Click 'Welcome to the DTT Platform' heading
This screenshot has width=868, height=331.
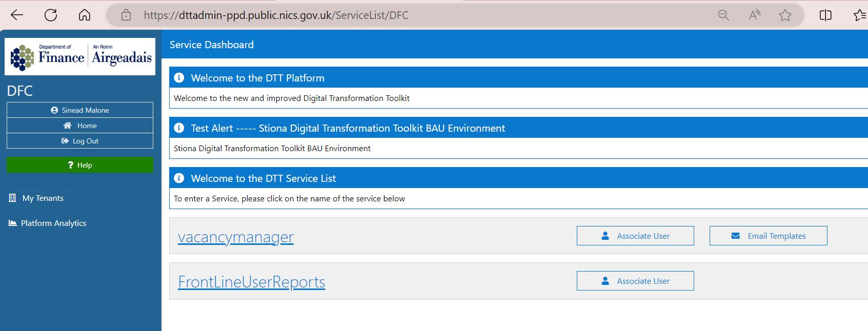tap(258, 78)
